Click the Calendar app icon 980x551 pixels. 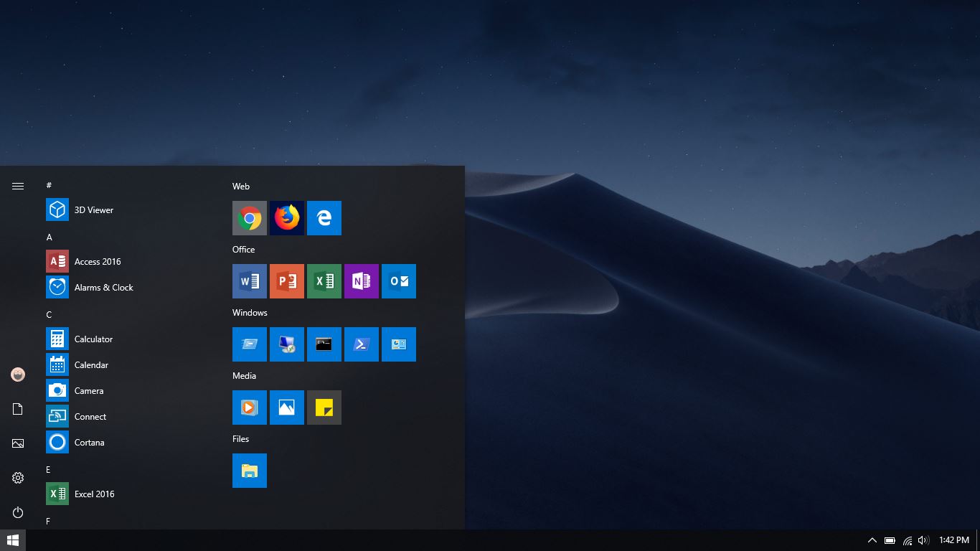coord(57,364)
